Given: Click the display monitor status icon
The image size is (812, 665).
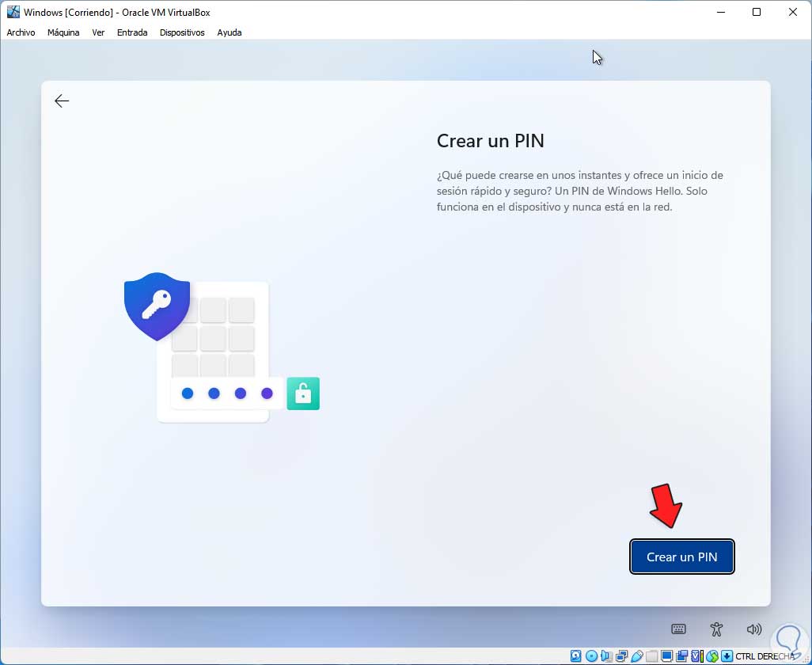Looking at the screenshot, I should tap(666, 656).
